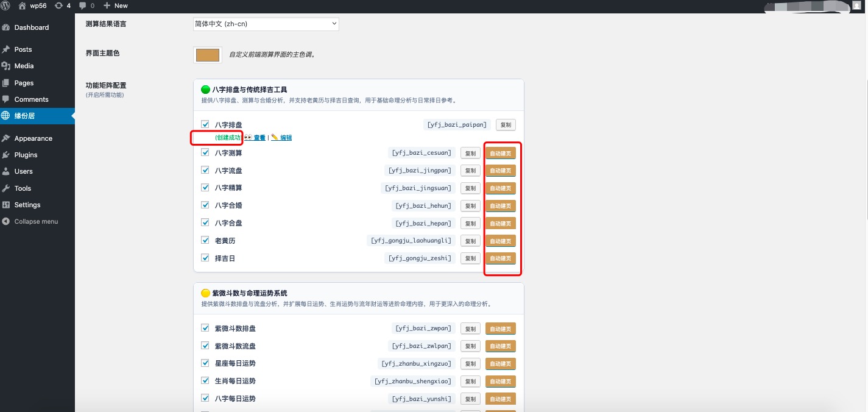Toggle the 紫微斗数排盘 checkbox
Screen dimensions: 868x412
pos(205,328)
